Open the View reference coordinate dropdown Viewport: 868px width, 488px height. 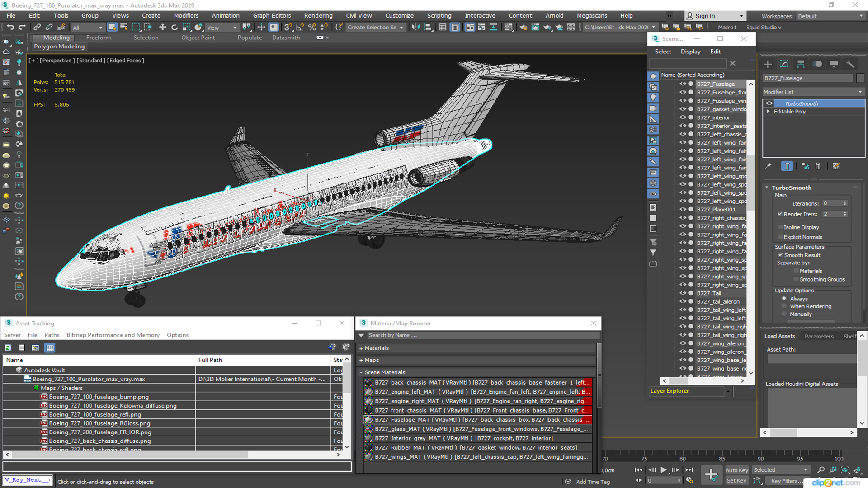(x=222, y=28)
